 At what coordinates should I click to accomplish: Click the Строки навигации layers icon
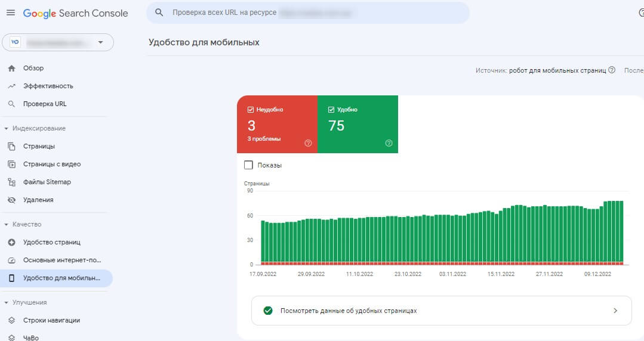pos(11,321)
